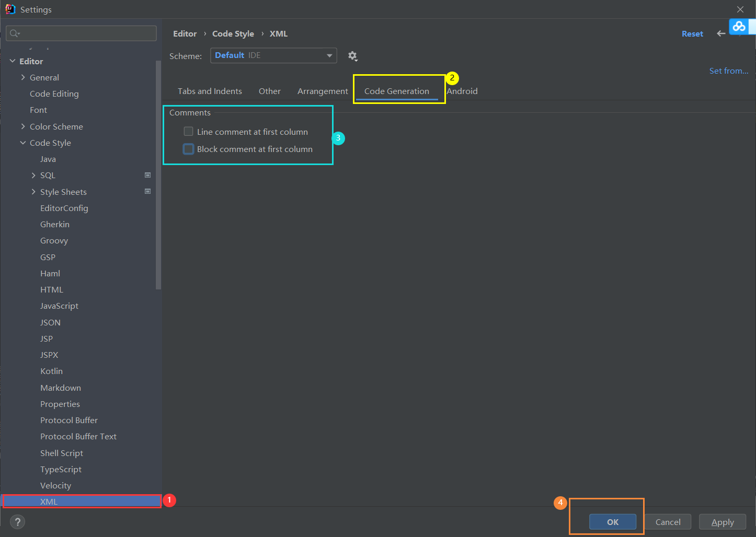Open the Scheme dropdown

pyautogui.click(x=273, y=55)
